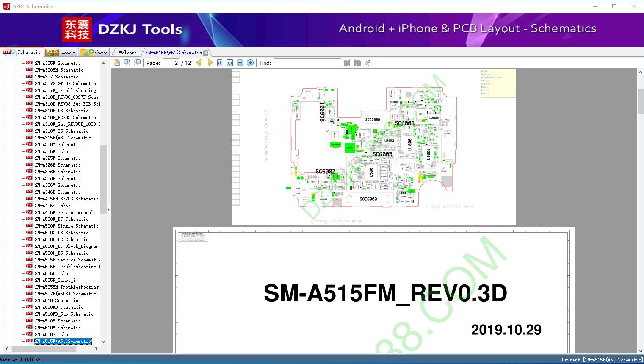Select SM-A307G-GT-GN Schematic
The height and width of the screenshot is (364, 644).
coord(65,83)
